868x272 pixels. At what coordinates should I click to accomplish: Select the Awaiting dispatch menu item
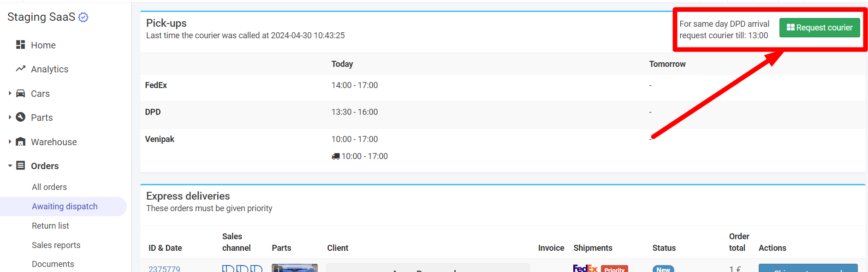click(65, 206)
